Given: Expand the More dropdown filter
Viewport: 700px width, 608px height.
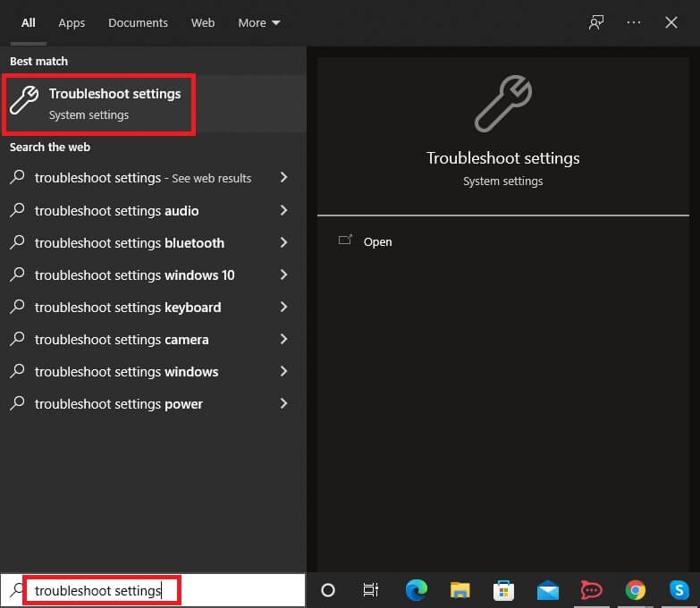Looking at the screenshot, I should 258,22.
